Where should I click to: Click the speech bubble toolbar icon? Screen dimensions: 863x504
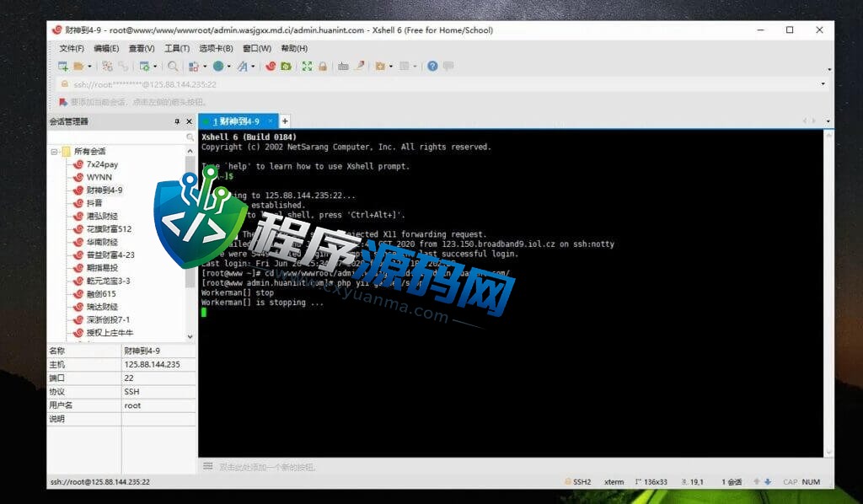coord(448,66)
